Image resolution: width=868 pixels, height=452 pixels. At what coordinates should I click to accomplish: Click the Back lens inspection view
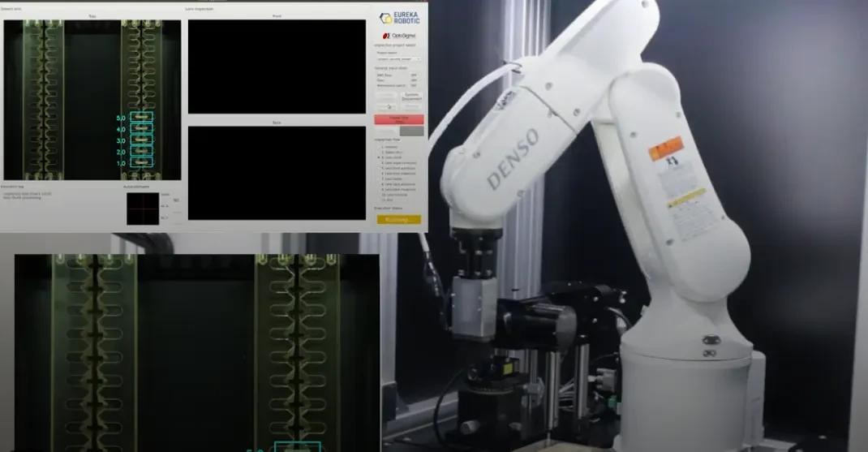tap(277, 173)
